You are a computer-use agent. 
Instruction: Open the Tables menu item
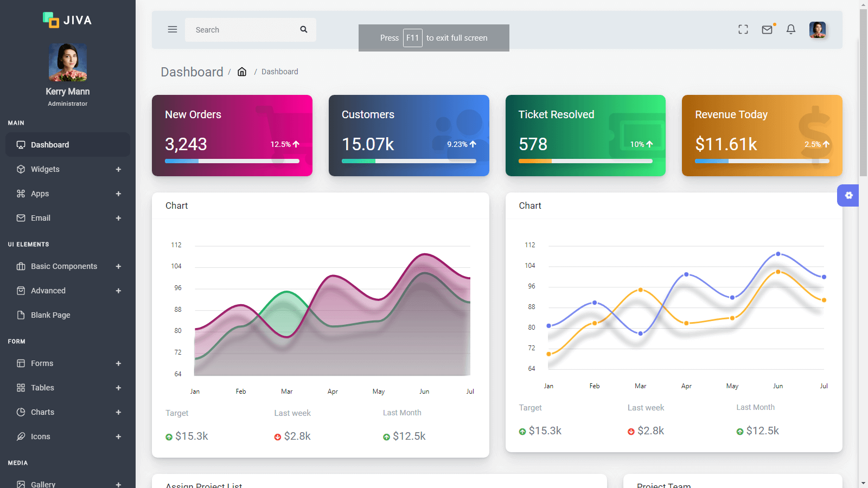[68, 388]
